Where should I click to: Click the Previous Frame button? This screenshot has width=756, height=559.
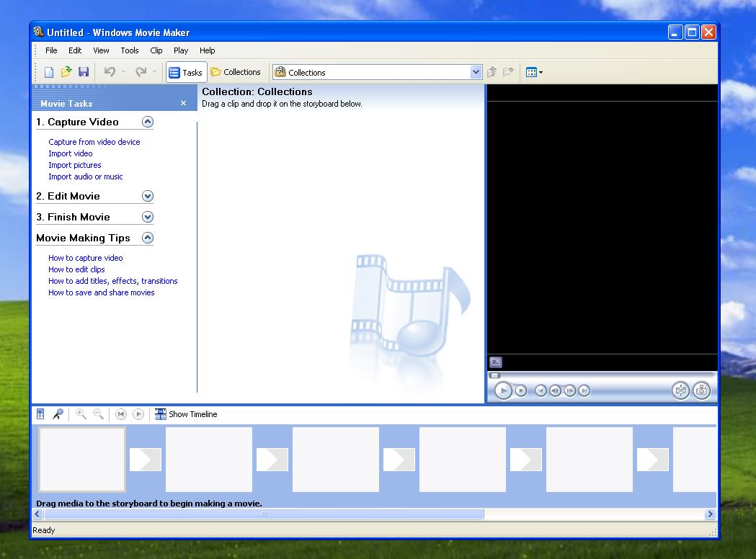click(556, 391)
